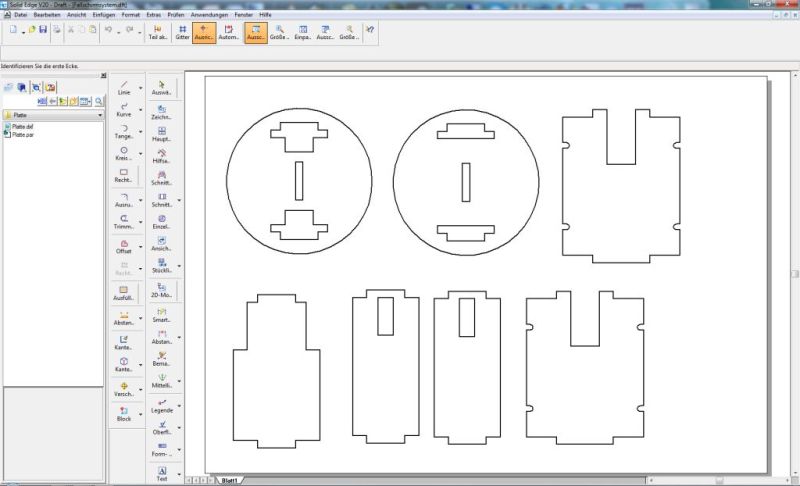Expand the Block tool dropdown arrow
Viewport: 800px width, 486px height.
(x=140, y=414)
